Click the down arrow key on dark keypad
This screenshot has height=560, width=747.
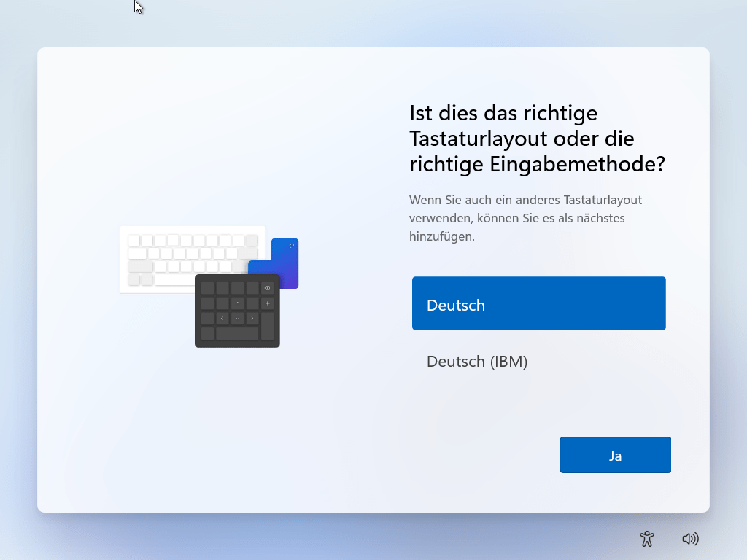pos(238,319)
